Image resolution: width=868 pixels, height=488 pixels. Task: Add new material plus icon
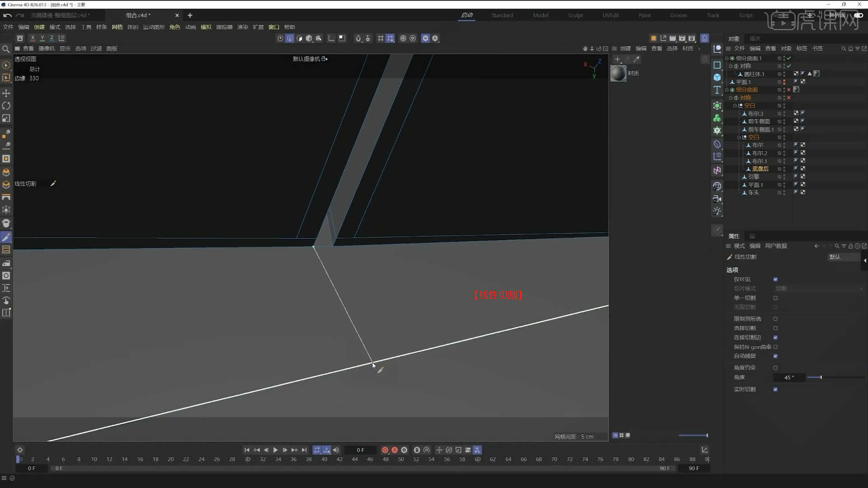(618, 59)
